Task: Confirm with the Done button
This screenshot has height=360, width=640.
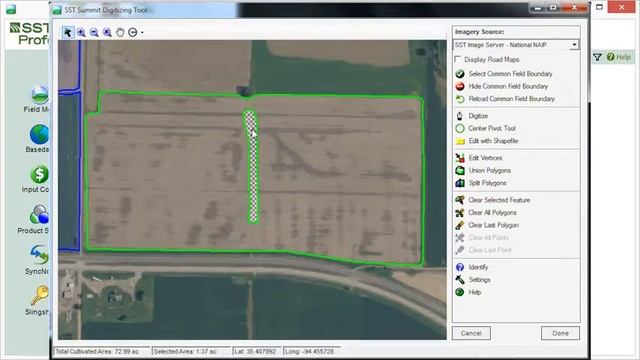Action: pyautogui.click(x=560, y=333)
